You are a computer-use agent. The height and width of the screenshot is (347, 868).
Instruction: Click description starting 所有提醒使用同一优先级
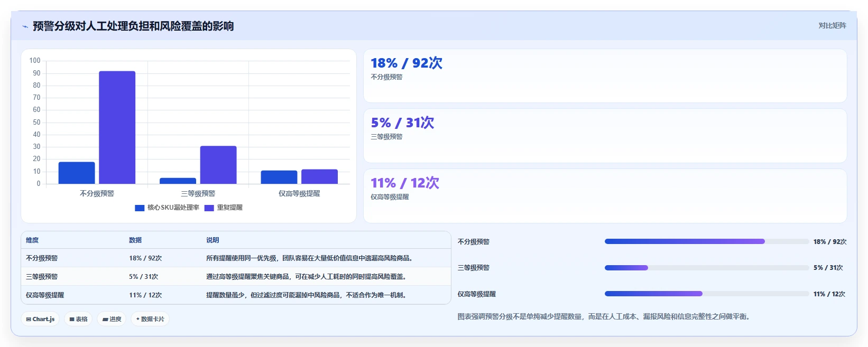coord(309,258)
